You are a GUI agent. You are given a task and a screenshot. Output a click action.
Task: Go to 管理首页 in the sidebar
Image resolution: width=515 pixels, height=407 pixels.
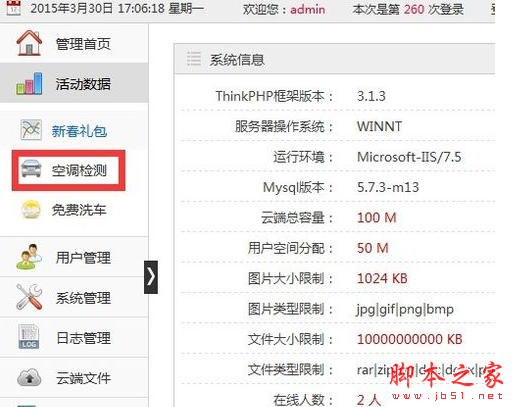74,43
